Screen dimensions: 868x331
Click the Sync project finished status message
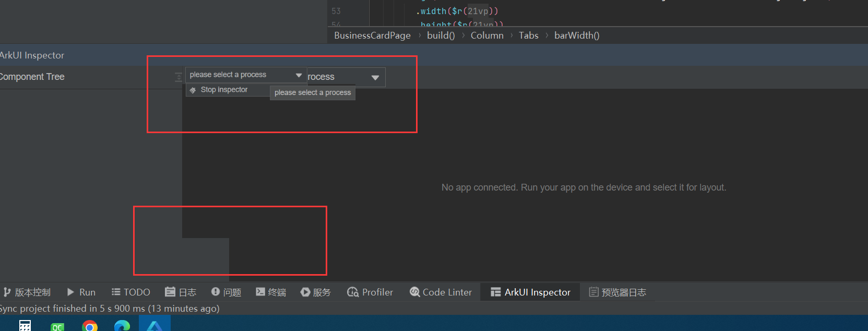[110, 309]
